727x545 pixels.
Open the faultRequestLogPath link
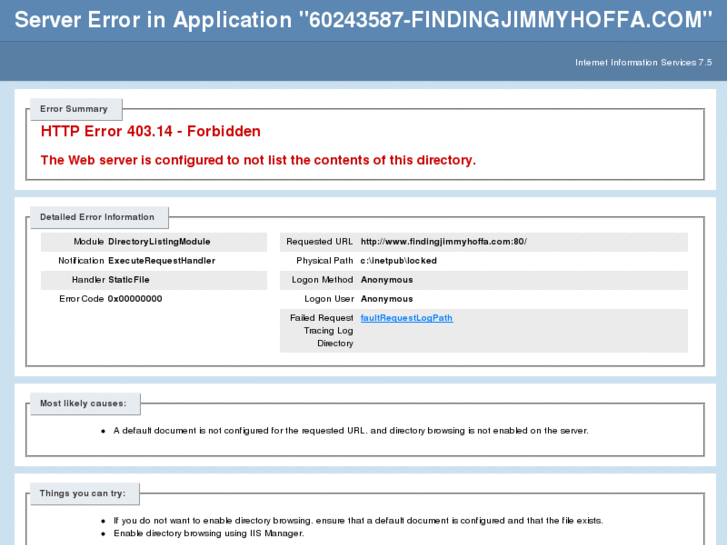(407, 318)
